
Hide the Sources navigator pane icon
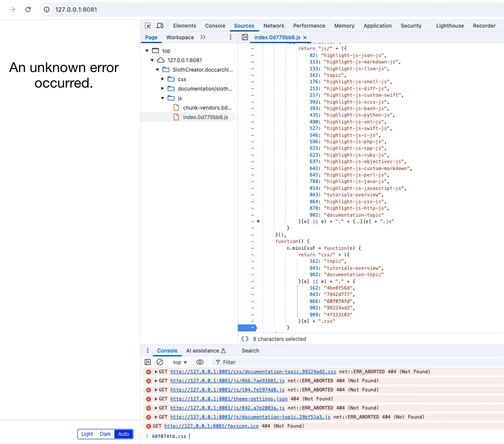coord(245,38)
